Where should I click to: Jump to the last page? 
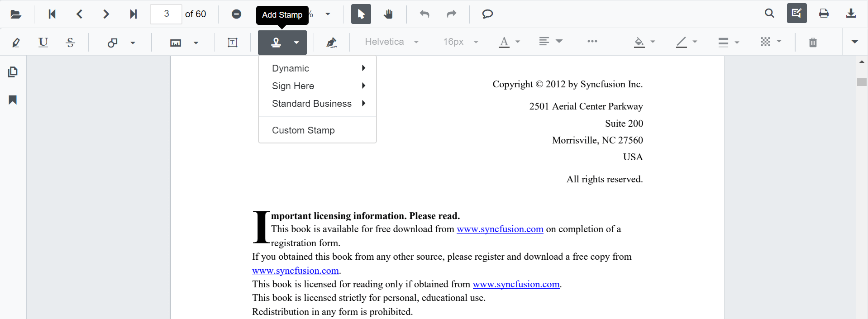pos(133,14)
